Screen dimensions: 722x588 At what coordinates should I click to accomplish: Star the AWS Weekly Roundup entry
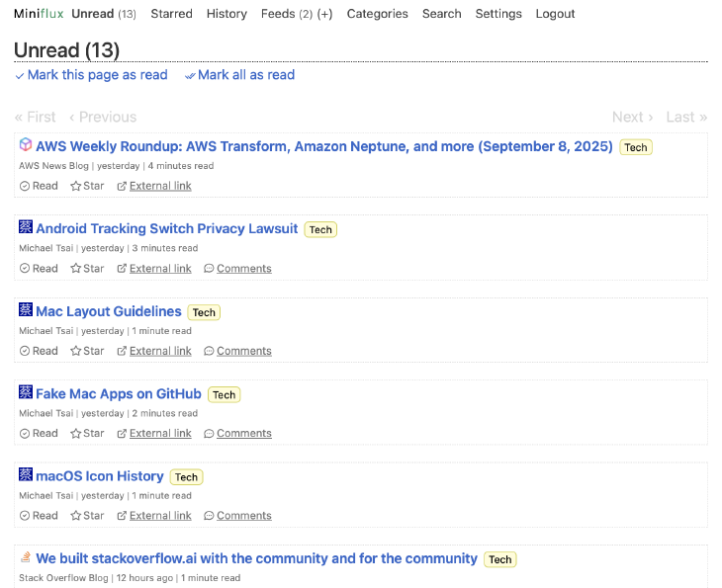point(87,186)
